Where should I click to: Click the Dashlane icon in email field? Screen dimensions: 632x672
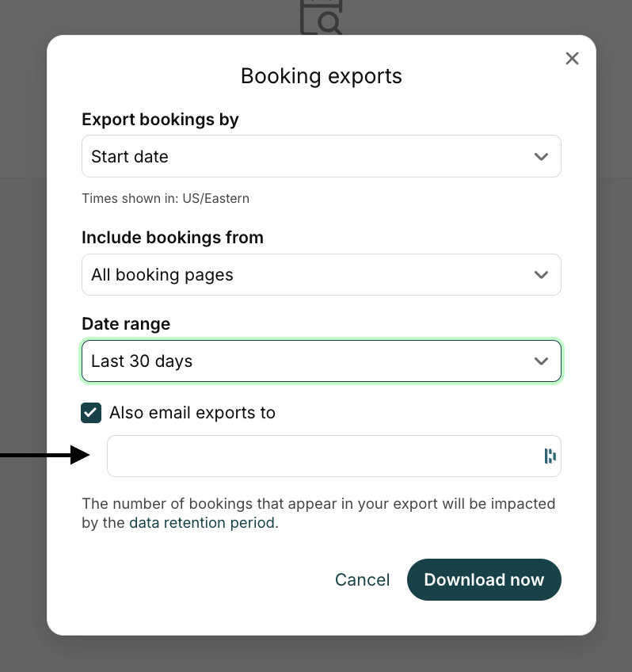pos(550,456)
